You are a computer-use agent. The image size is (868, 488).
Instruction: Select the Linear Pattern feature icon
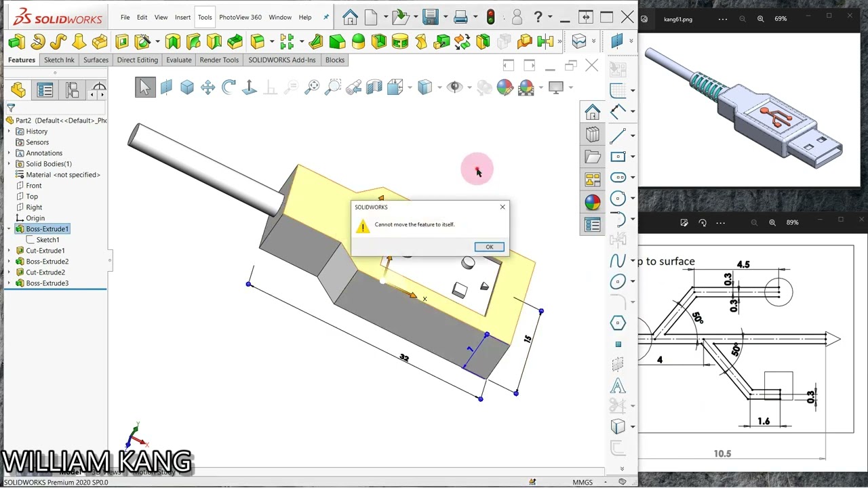tap(286, 42)
